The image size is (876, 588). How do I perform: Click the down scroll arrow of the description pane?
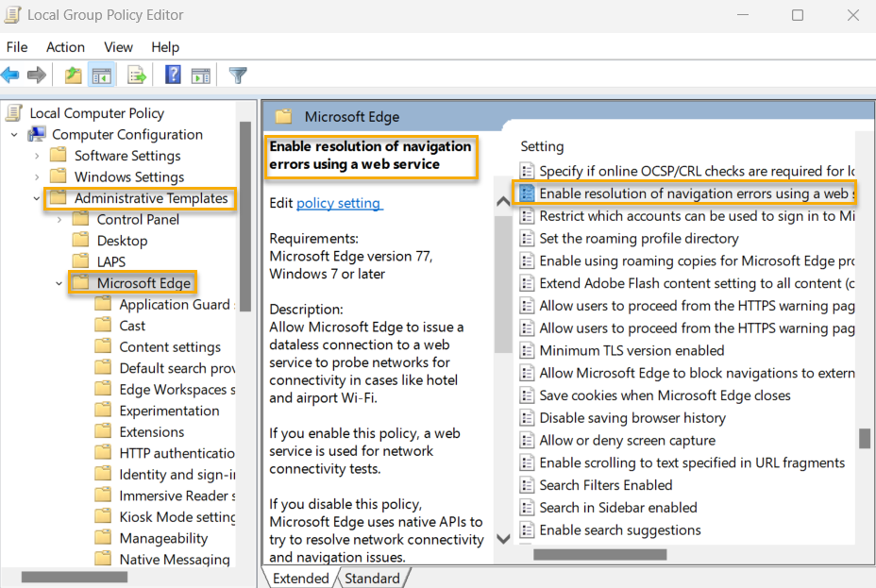click(503, 538)
